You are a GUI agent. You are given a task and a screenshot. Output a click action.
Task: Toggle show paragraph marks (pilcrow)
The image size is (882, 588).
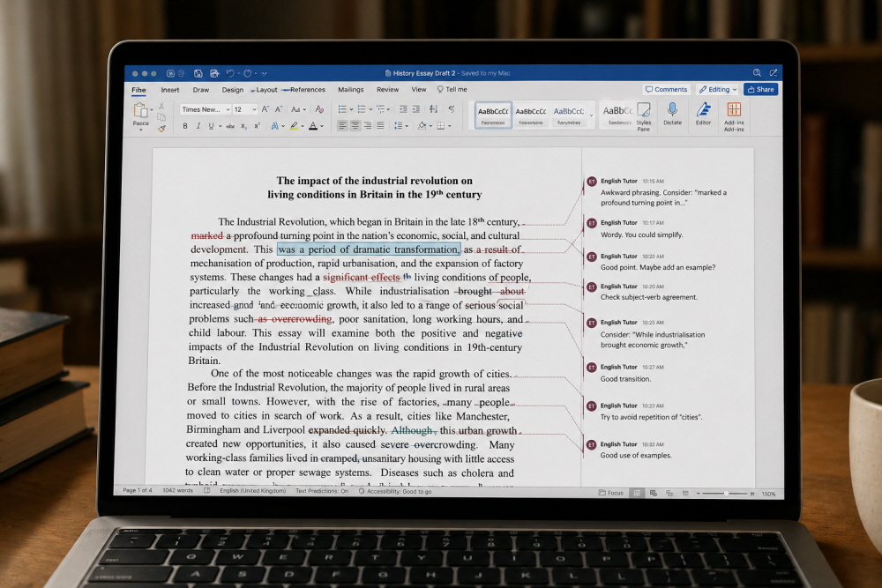tap(451, 109)
